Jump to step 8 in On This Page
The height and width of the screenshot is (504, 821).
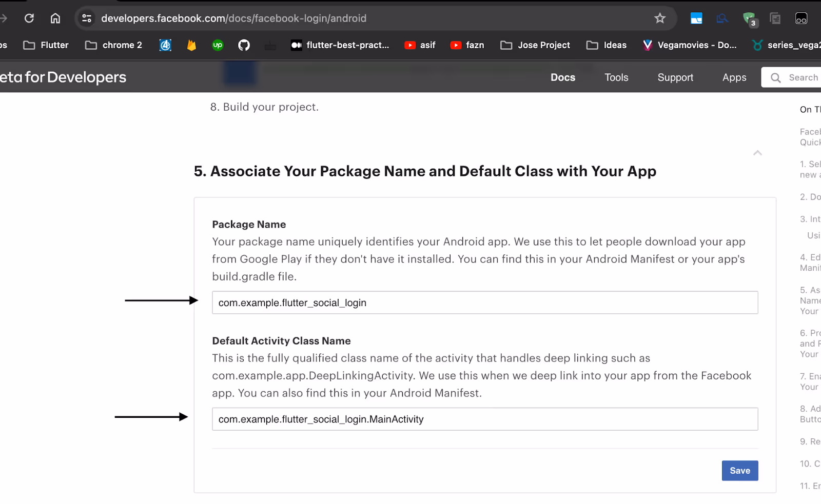(810, 414)
